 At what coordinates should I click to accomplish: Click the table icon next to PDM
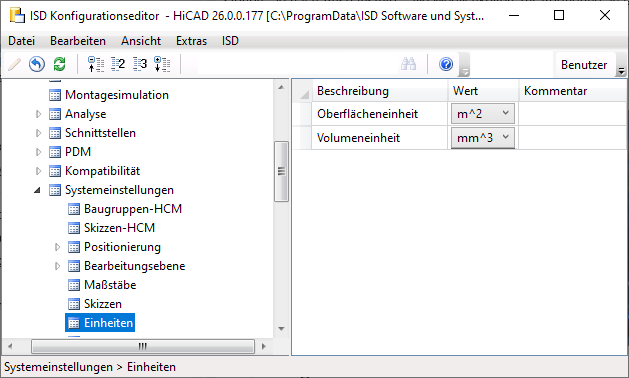pos(55,152)
